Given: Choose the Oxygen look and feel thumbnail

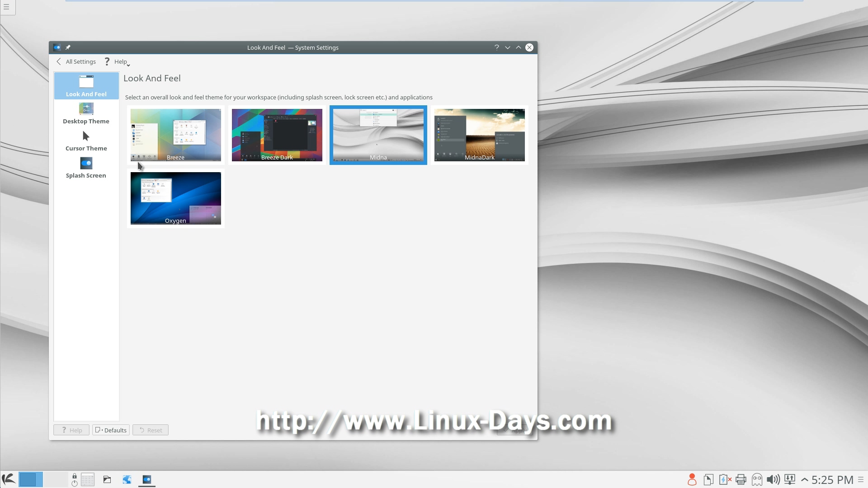Looking at the screenshot, I should 175,198.
